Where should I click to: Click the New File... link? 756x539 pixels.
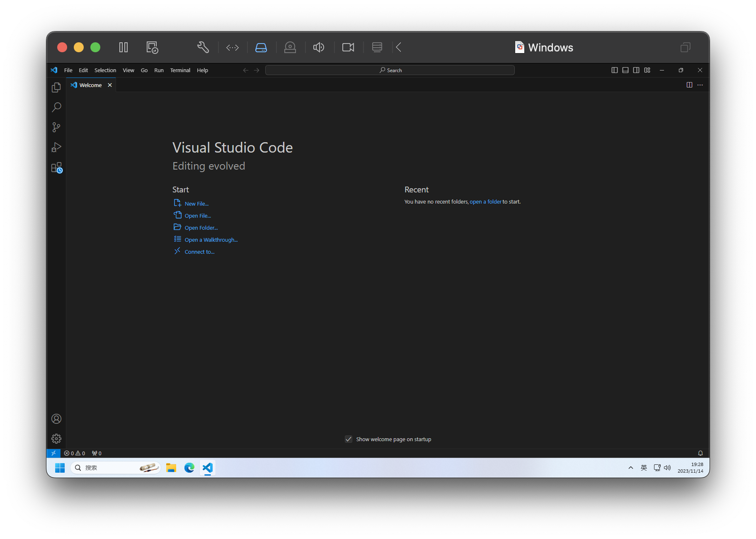pyautogui.click(x=196, y=204)
